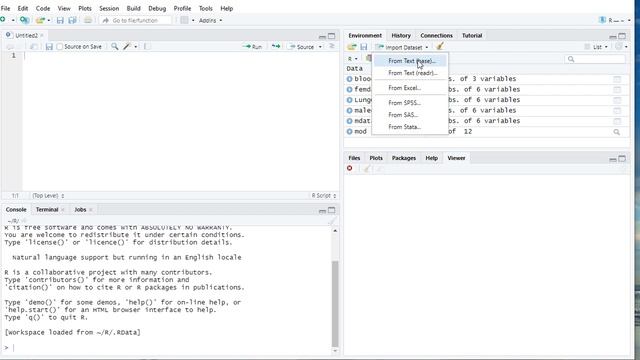The width and height of the screenshot is (640, 360).
Task: Open the Tools menu
Action: 205,8
